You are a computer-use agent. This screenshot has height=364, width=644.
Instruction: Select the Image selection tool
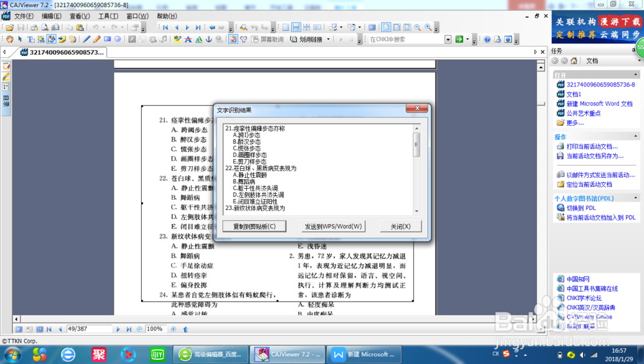[41, 39]
